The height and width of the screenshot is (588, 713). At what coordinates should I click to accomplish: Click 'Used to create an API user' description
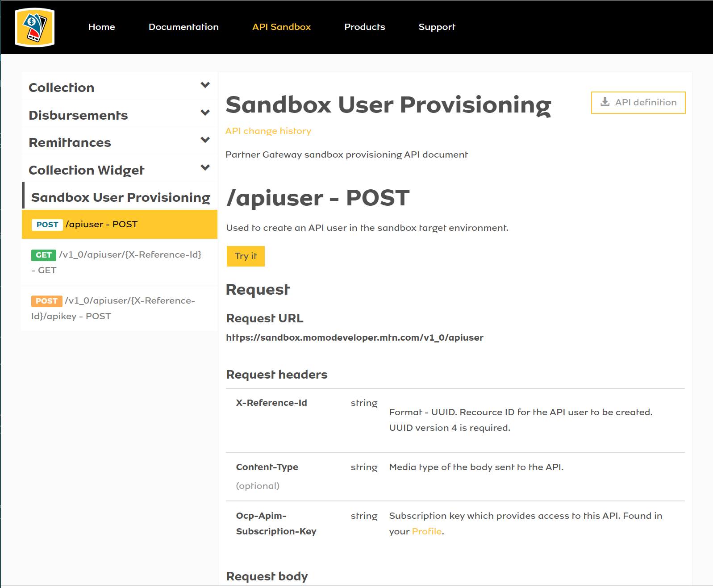[x=367, y=228]
